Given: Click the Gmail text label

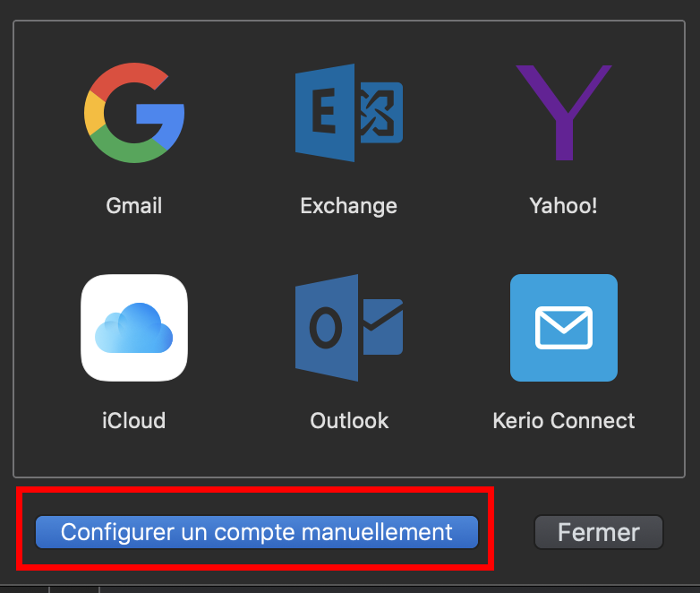Looking at the screenshot, I should tap(134, 206).
